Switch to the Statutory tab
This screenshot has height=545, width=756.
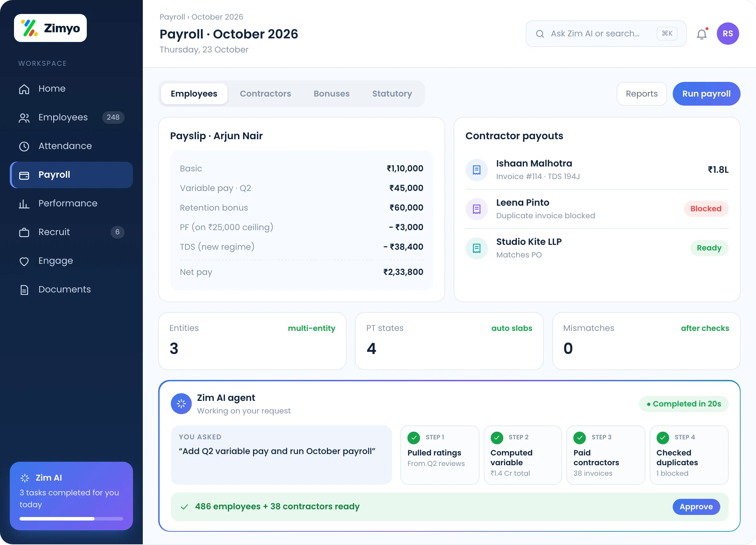click(x=392, y=94)
